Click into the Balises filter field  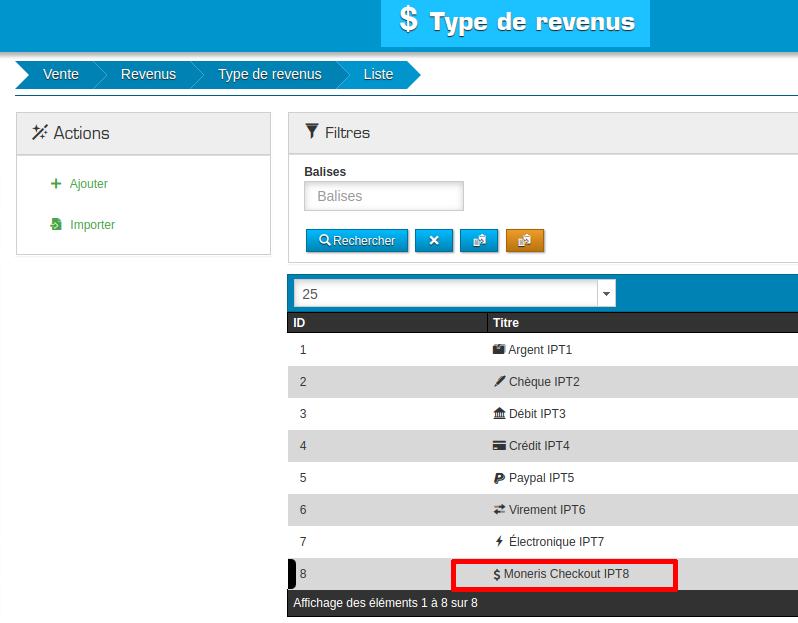(384, 196)
